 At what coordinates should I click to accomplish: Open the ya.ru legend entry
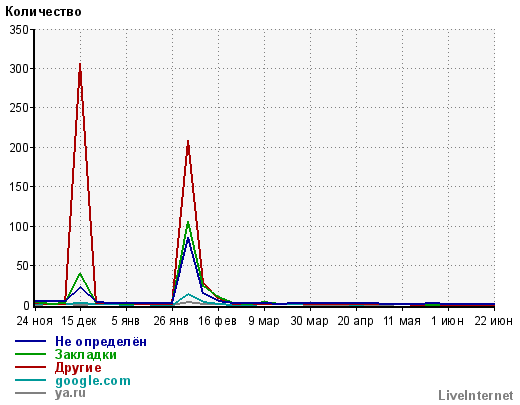point(70,393)
